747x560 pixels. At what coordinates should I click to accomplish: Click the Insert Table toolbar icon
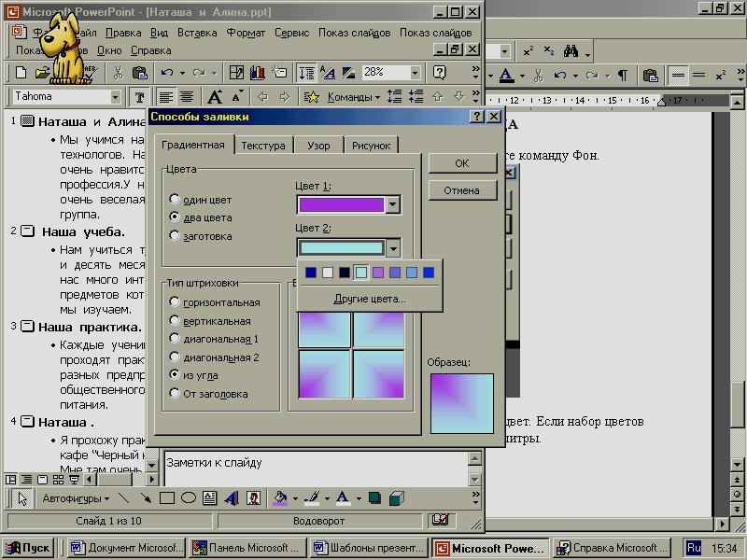236,73
